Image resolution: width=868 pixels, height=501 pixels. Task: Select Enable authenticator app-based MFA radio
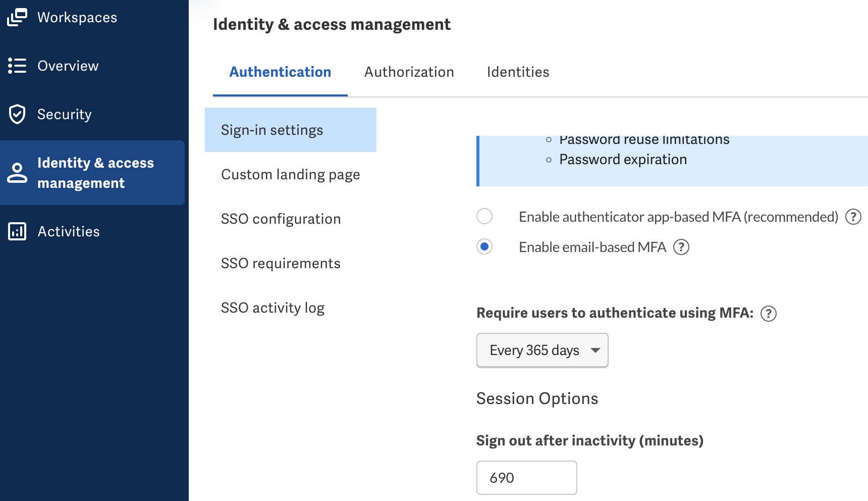[x=484, y=216]
